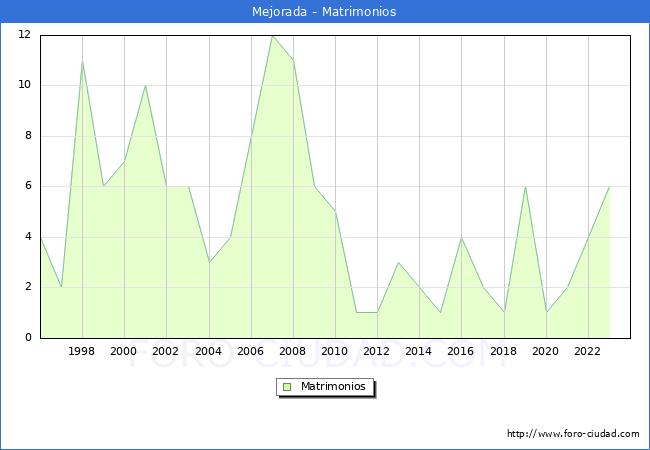Select the 2000 x-axis label

point(124,351)
